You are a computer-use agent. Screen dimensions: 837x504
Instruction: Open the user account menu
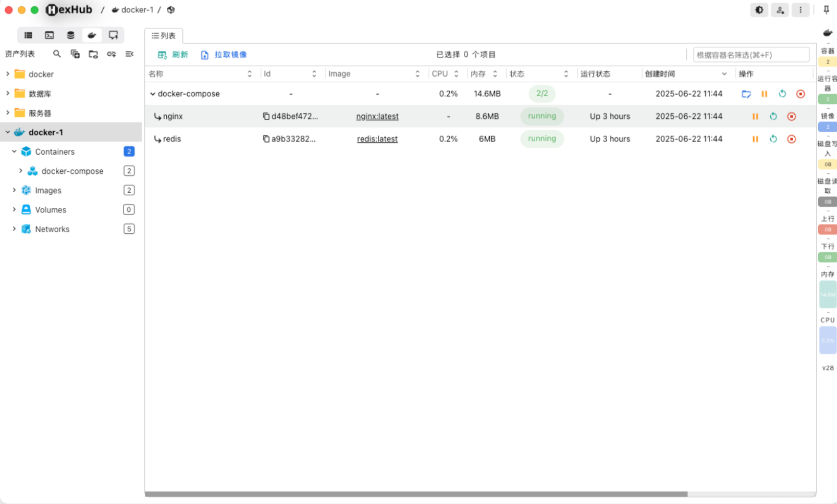[x=780, y=10]
